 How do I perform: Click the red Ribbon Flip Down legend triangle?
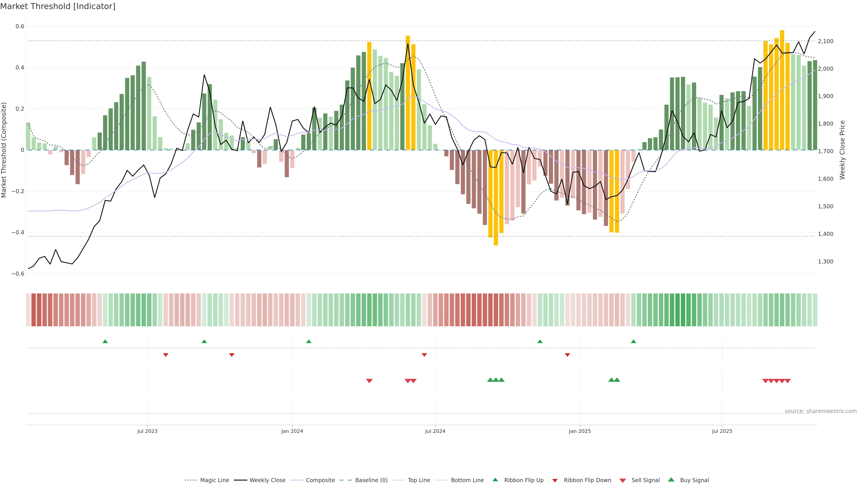coord(555,480)
